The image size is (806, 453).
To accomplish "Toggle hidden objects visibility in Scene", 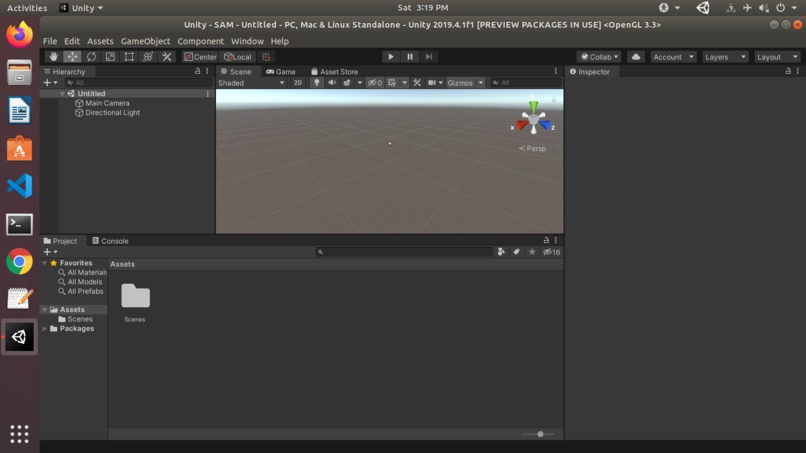I will point(375,83).
